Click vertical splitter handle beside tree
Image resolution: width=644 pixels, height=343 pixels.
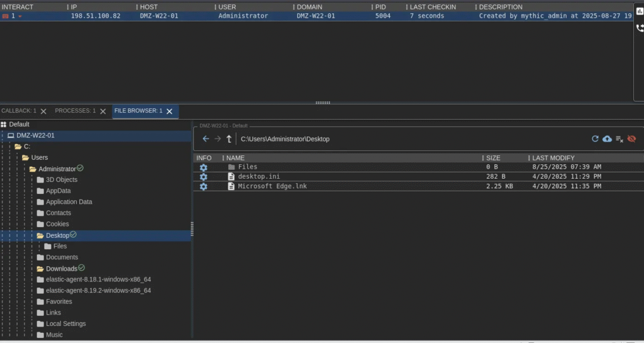click(x=192, y=229)
